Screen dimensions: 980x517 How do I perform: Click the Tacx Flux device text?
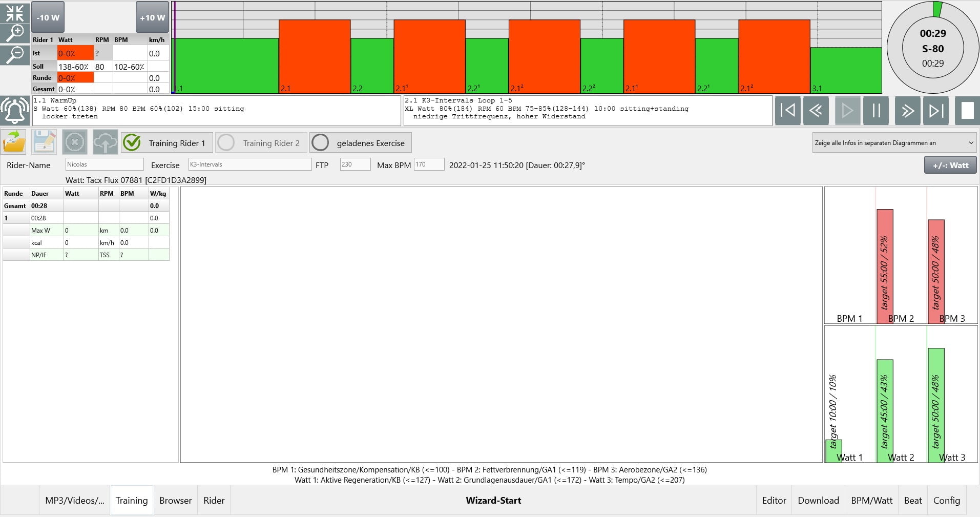click(x=136, y=180)
